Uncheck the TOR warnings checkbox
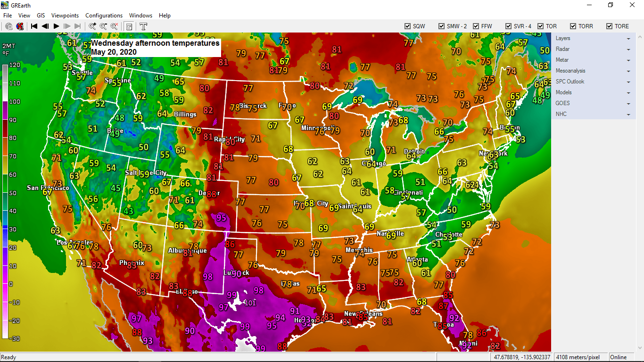This screenshot has width=644, height=362. pos(540,26)
